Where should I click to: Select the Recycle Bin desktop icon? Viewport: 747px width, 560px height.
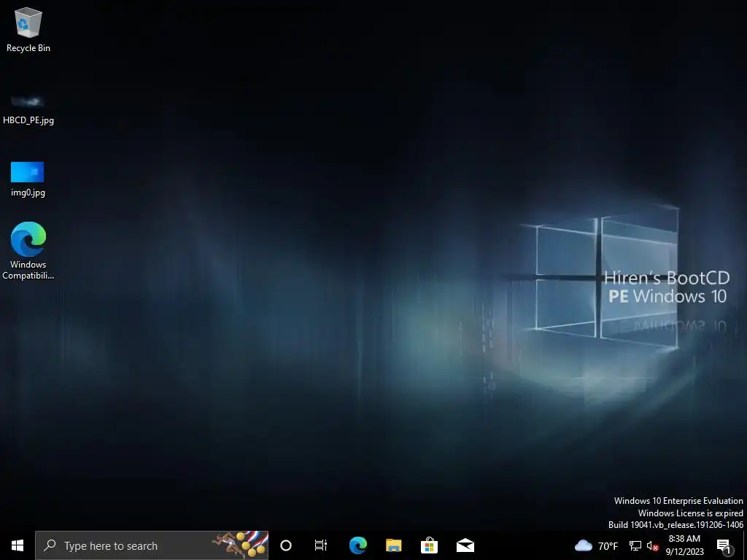28,29
